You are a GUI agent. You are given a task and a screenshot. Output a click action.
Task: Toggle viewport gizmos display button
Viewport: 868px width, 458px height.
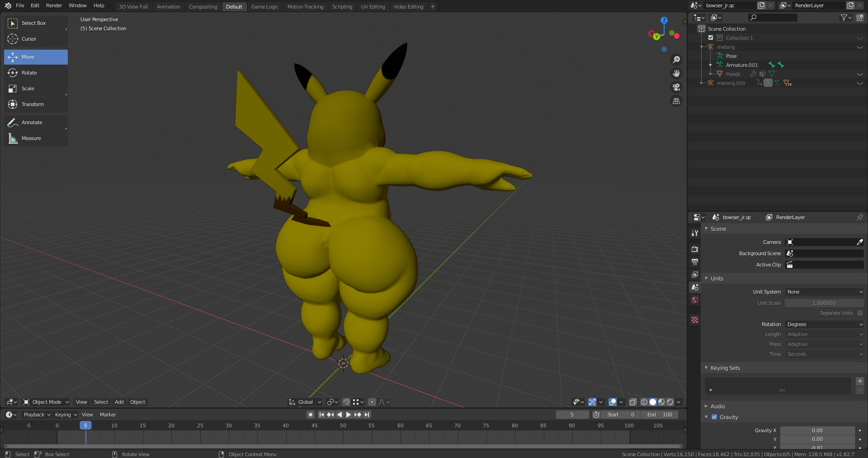592,402
